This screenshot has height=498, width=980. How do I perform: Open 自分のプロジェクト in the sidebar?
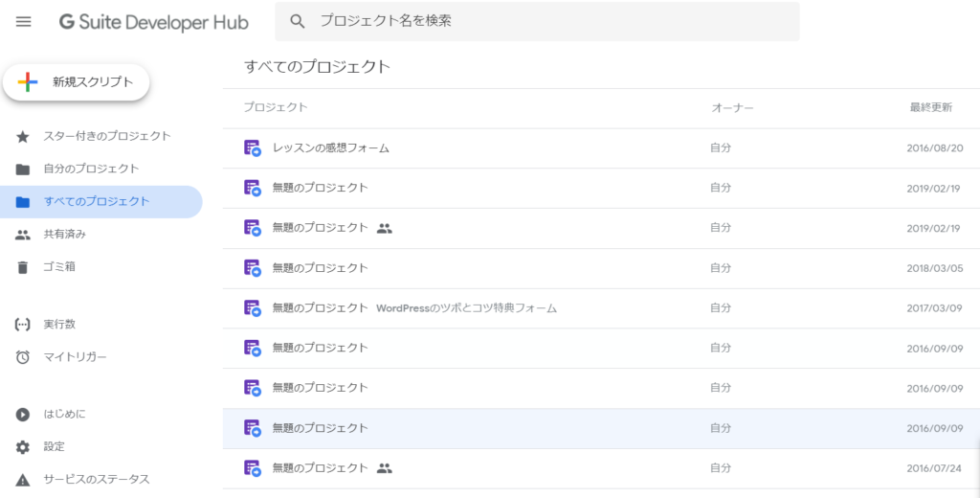point(91,170)
